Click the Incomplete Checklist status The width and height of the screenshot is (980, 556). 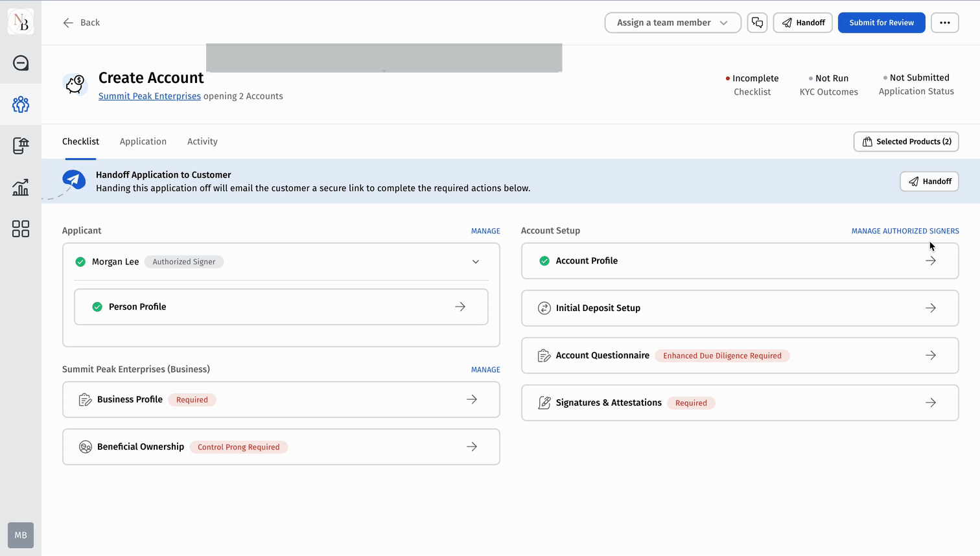point(752,85)
